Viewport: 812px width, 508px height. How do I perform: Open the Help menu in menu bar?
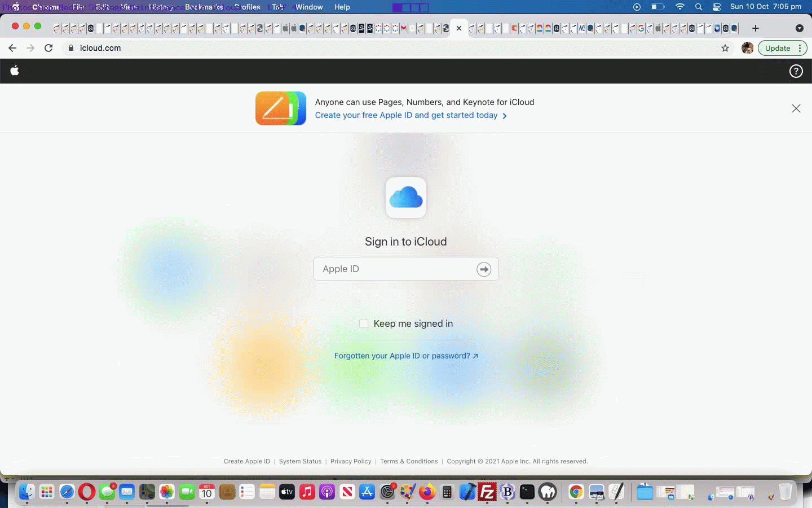pos(342,7)
